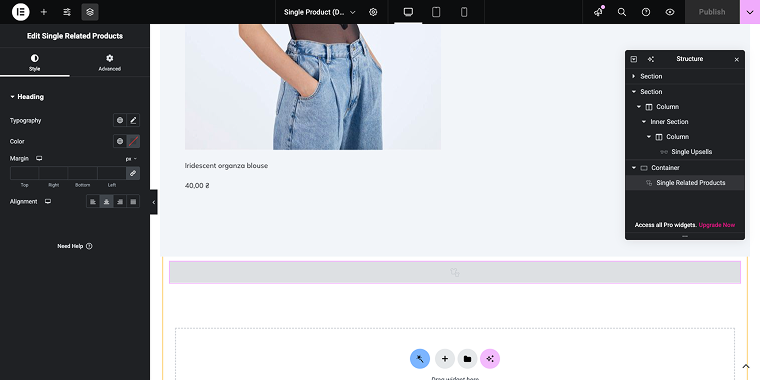760x380 pixels.
Task: Preview changes with the eye icon
Action: pyautogui.click(x=670, y=12)
